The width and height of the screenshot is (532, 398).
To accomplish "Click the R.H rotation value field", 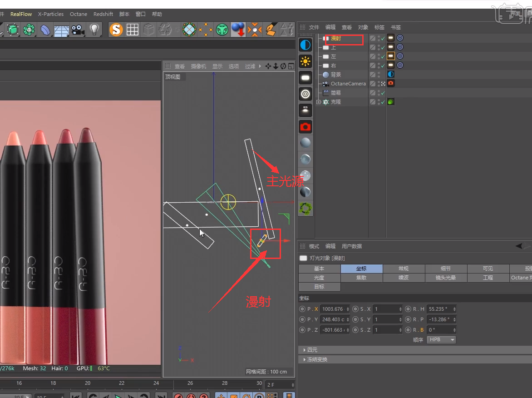I will 439,309.
